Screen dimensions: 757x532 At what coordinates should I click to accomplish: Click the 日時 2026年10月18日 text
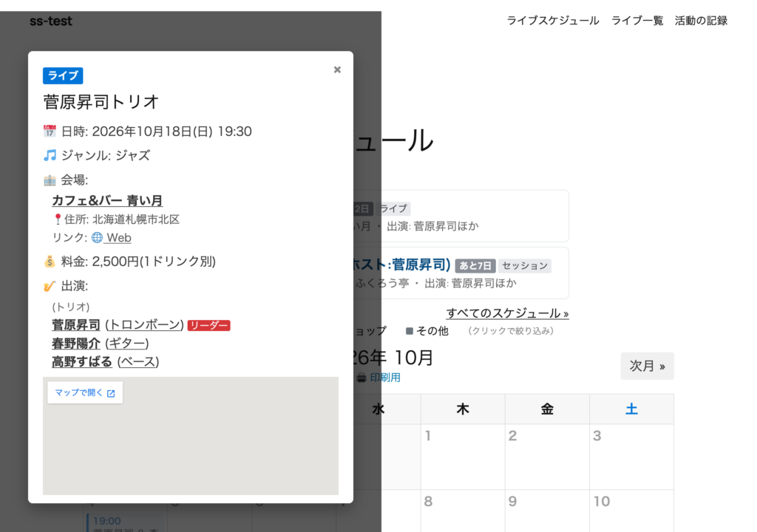click(157, 132)
